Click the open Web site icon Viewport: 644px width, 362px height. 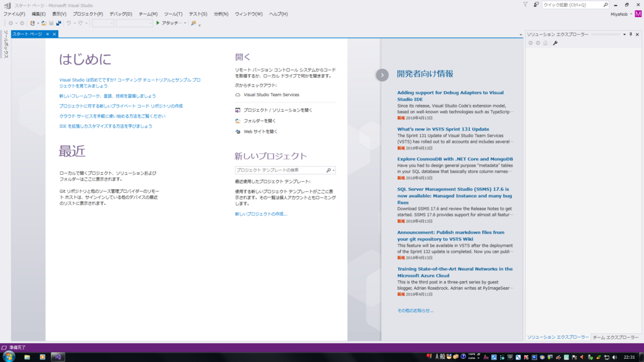click(x=238, y=132)
